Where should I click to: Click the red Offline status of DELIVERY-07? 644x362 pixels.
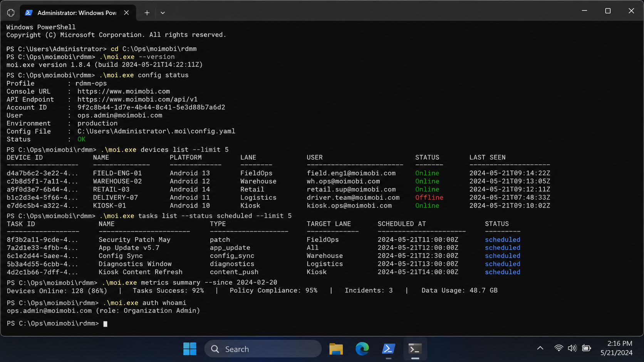coord(429,198)
